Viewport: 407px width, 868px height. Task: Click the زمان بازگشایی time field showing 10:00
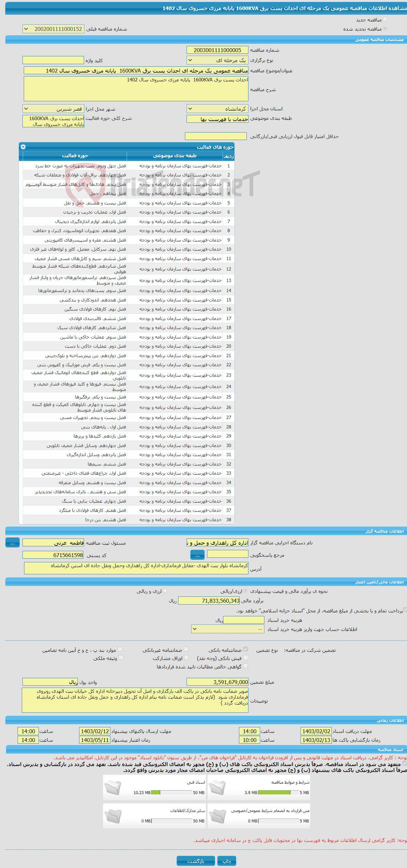tap(250, 740)
